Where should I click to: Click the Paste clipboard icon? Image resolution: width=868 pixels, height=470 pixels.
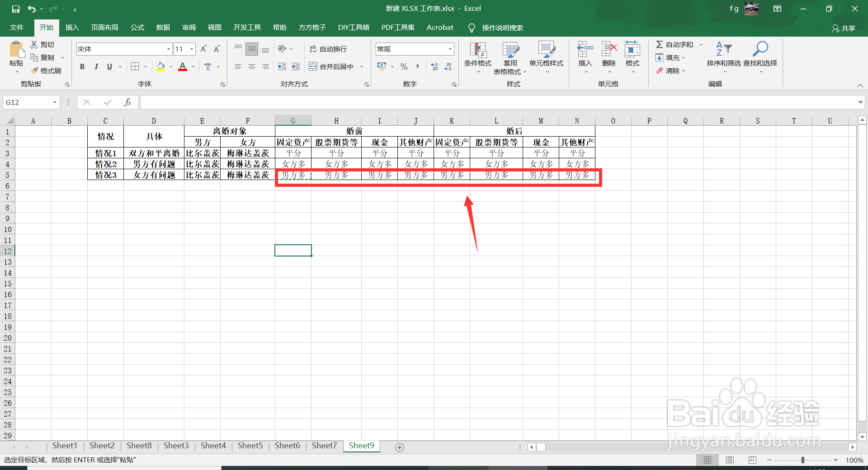click(x=16, y=49)
